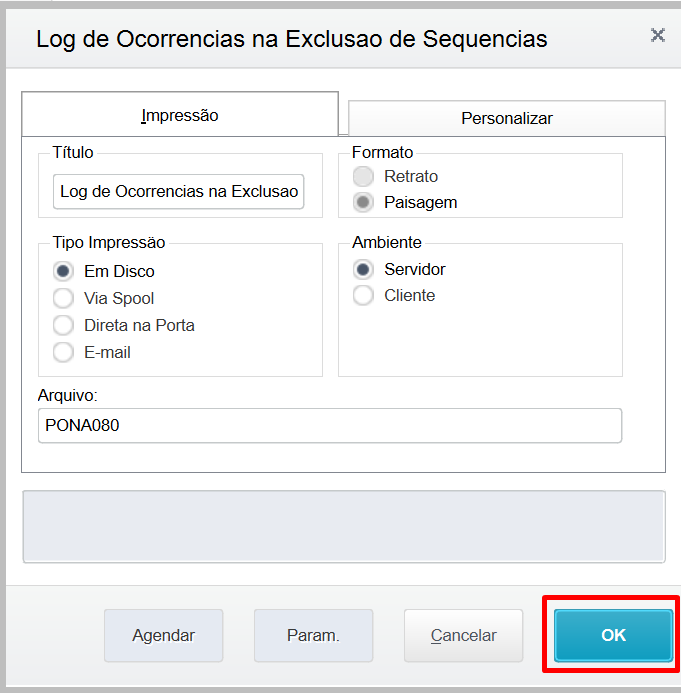Click the Arquivo field containing PONA080
Screen dimensions: 681x693
tap(330, 425)
